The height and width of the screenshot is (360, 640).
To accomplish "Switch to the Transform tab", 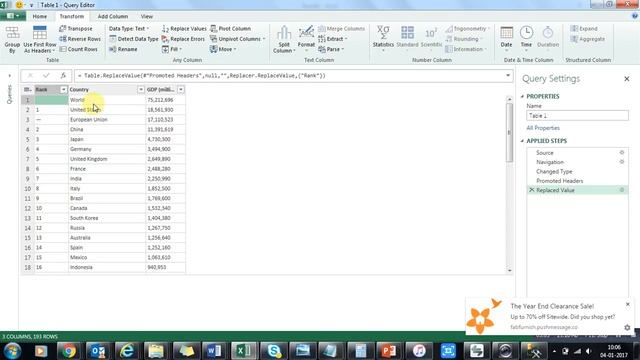I will (x=71, y=16).
